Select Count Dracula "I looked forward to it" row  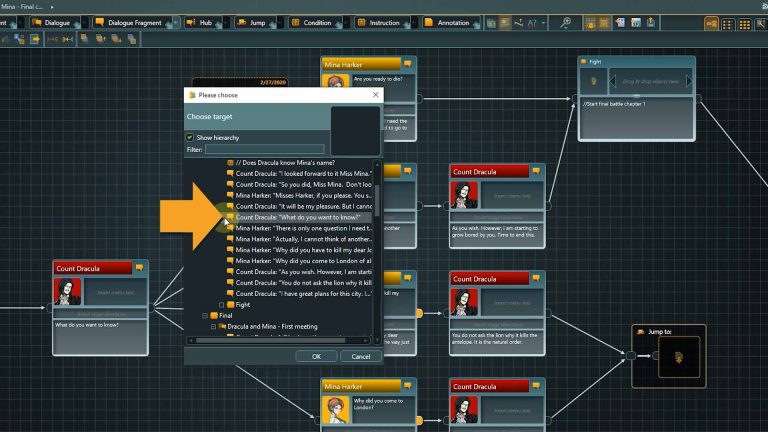(x=299, y=173)
